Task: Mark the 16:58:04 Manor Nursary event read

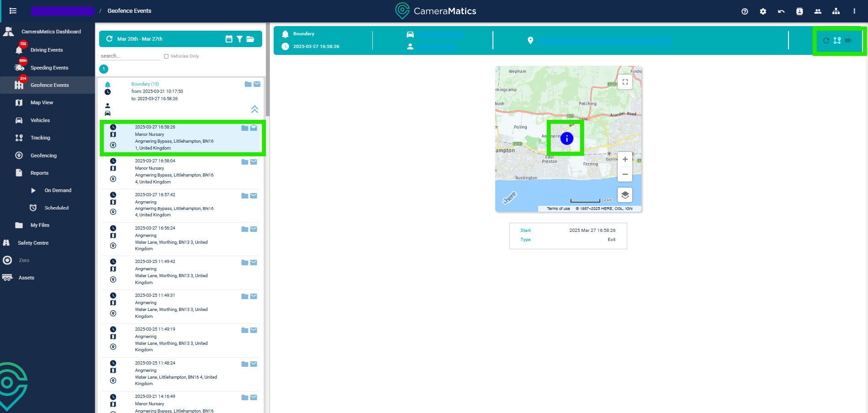Action: (x=254, y=162)
